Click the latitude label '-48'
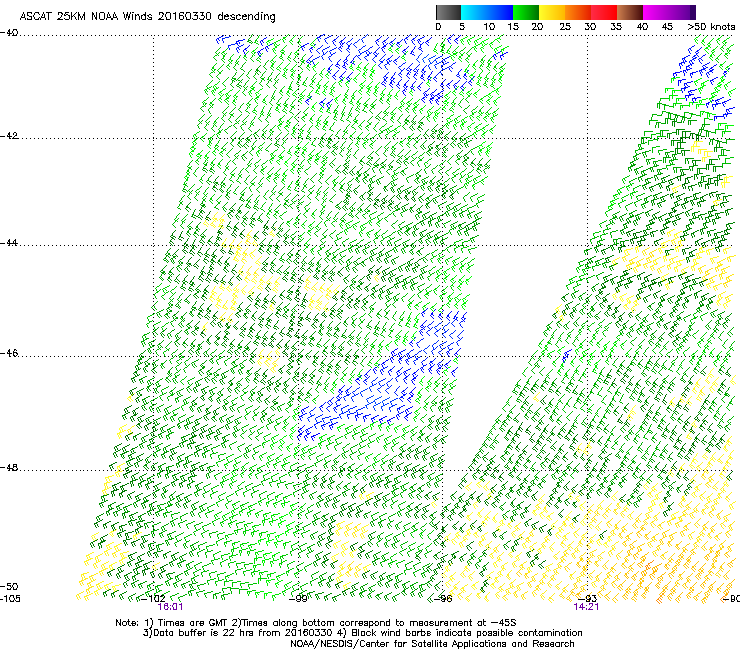 (9, 468)
